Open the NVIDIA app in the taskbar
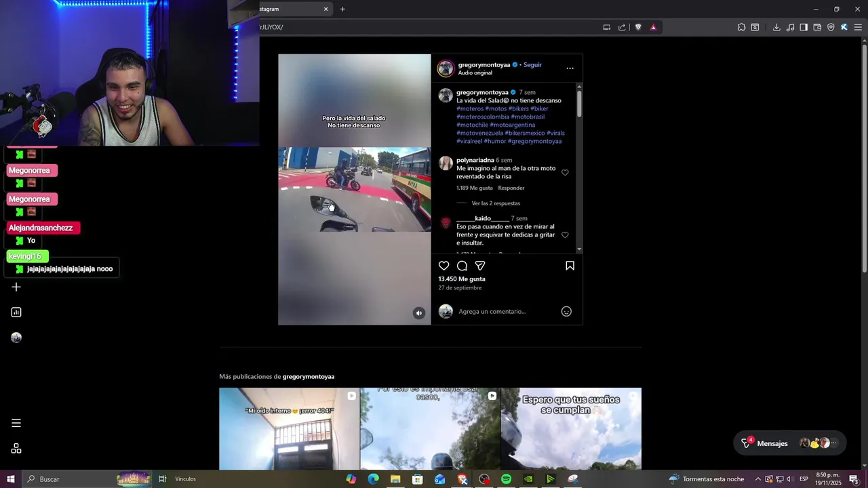 528,479
